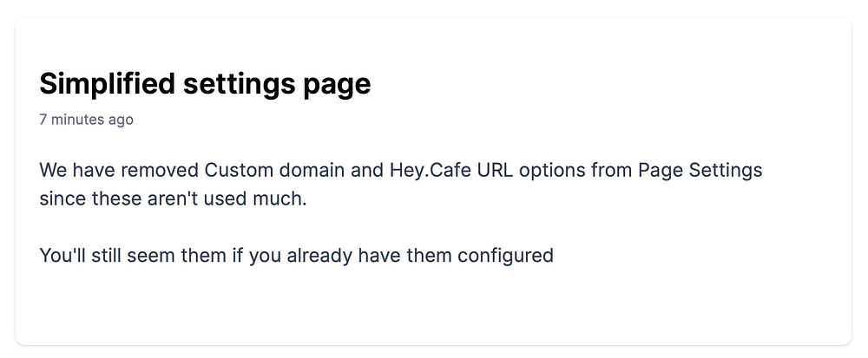Screen dimensions: 868x358
Task: Click the word removed in the first sentence
Action: coord(159,170)
